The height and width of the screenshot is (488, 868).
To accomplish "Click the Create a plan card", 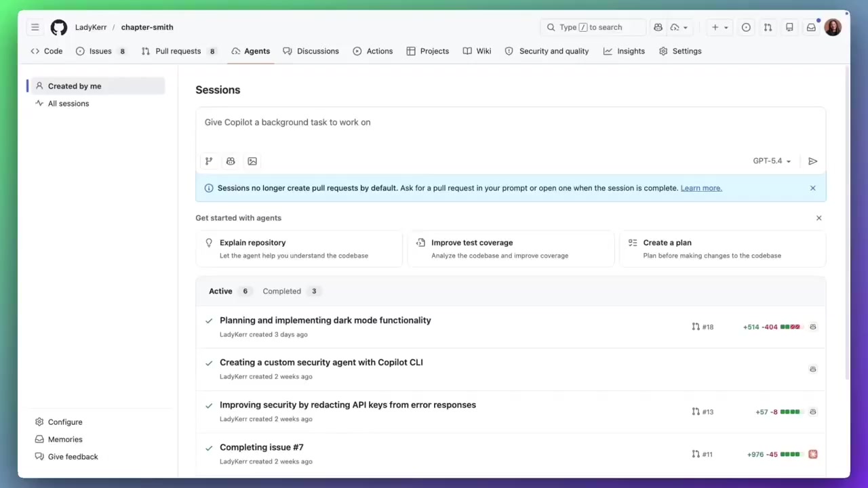I will tap(723, 249).
